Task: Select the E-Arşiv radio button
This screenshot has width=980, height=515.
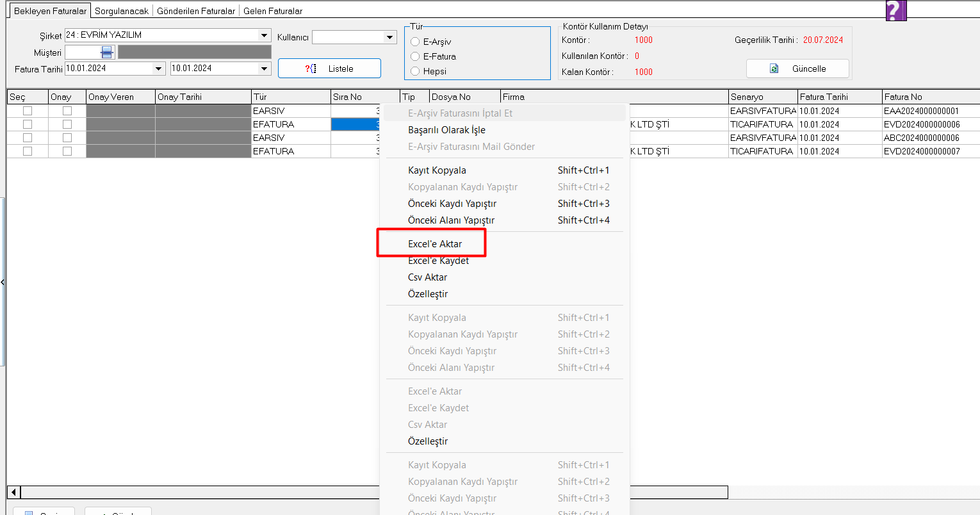Action: tap(415, 42)
